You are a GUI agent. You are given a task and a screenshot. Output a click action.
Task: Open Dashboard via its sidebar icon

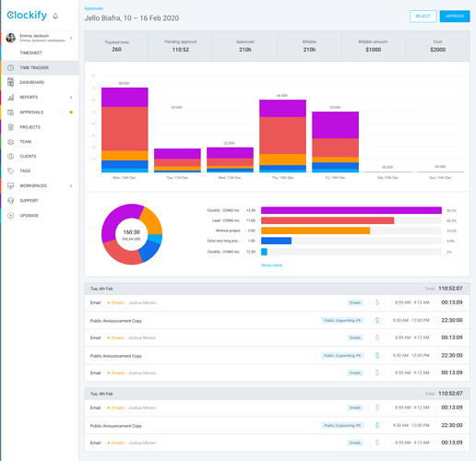[11, 82]
